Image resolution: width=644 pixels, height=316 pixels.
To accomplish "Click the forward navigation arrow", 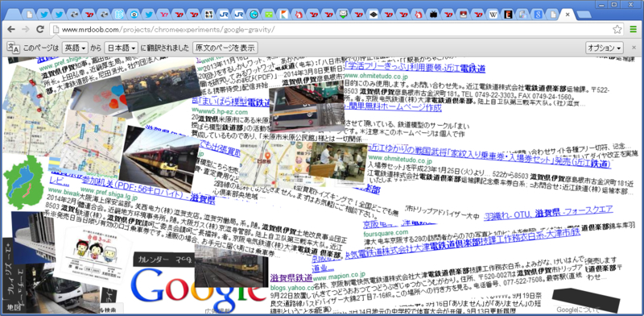I will click(26, 29).
